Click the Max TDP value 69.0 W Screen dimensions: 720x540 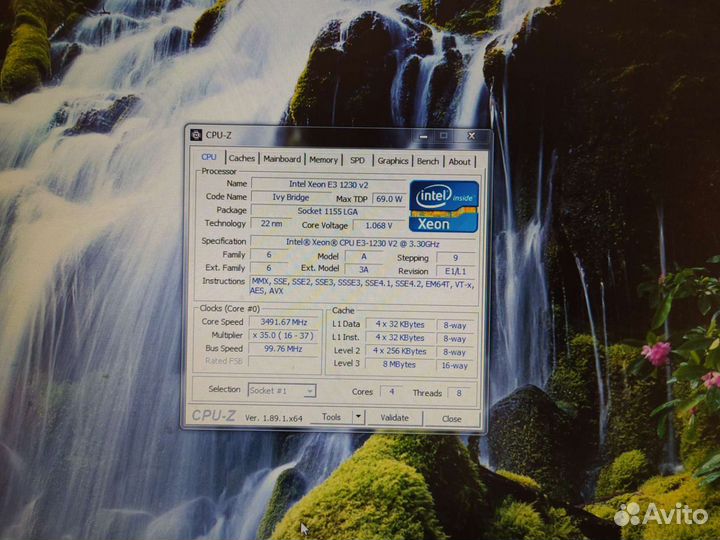(389, 199)
